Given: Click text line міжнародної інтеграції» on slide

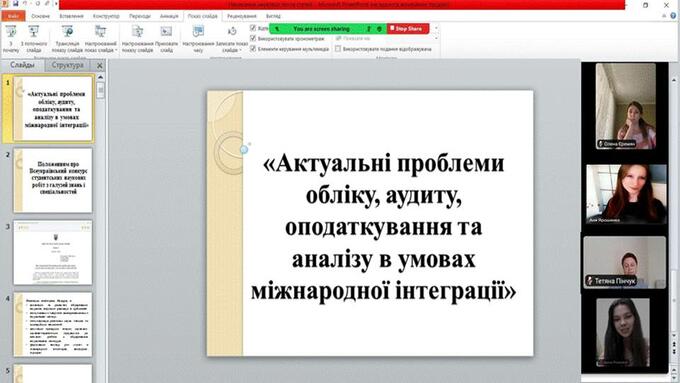Looking at the screenshot, I should 384,291.
